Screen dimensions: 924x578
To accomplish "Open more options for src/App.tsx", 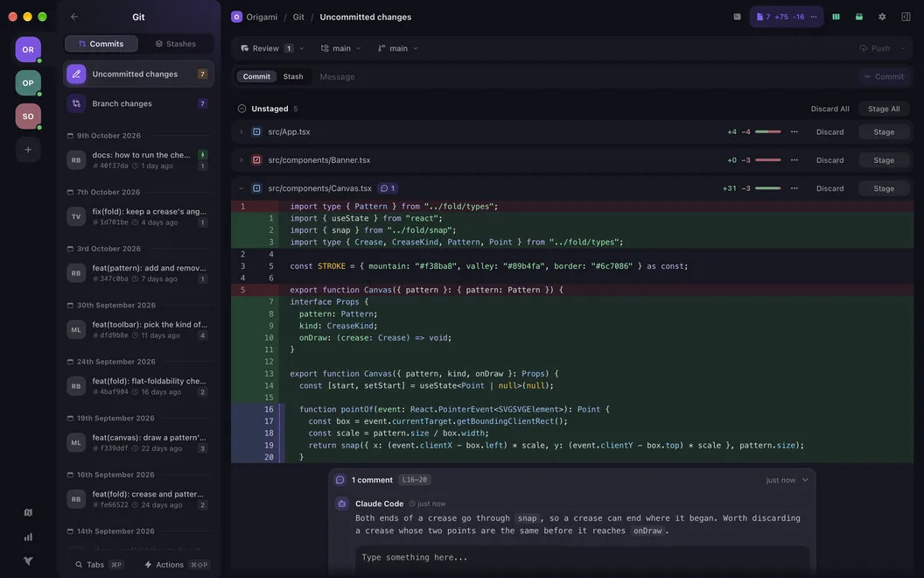I will pyautogui.click(x=794, y=131).
